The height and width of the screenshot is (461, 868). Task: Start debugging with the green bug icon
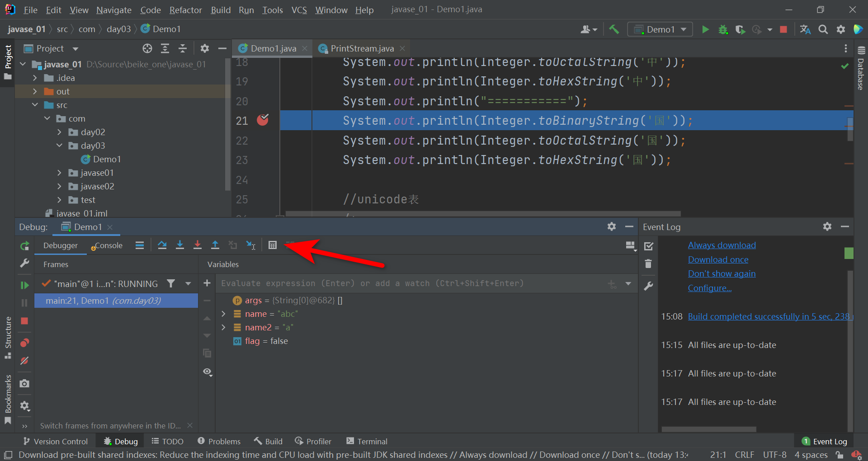click(x=723, y=29)
